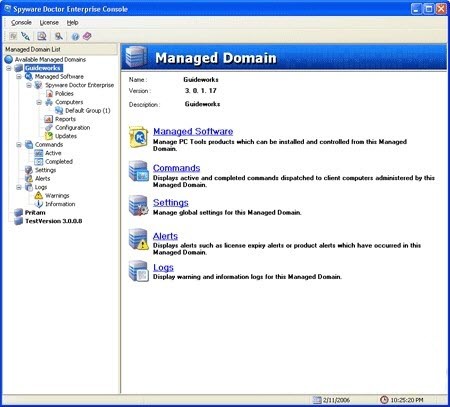Click the Managed Domain List panel header
The height and width of the screenshot is (407, 450).
61,49
